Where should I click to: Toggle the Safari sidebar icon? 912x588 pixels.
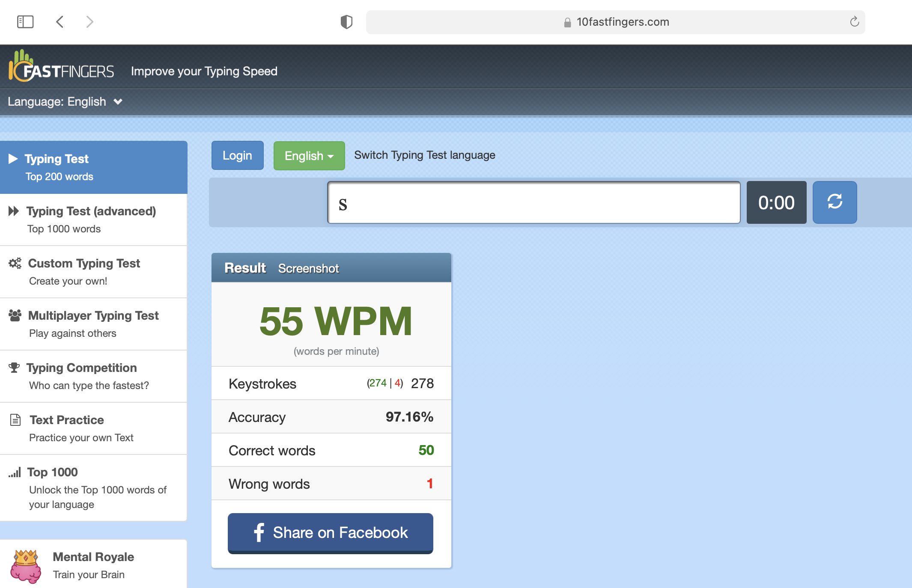[25, 22]
